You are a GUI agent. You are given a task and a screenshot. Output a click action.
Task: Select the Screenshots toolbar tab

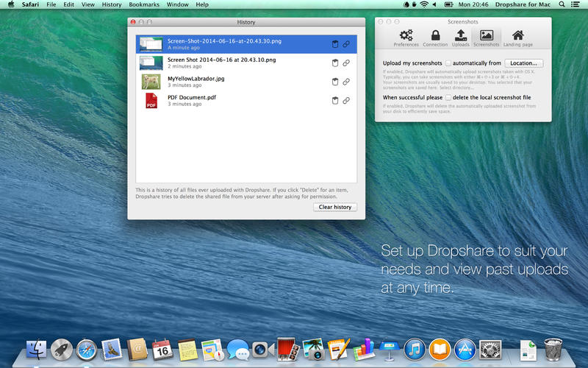click(x=486, y=38)
